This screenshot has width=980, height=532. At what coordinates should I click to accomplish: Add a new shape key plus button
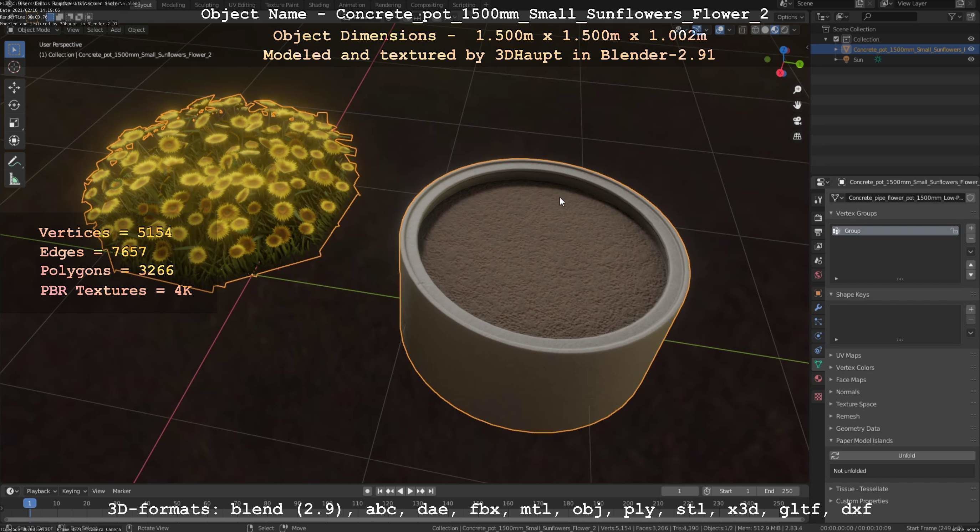(971, 309)
